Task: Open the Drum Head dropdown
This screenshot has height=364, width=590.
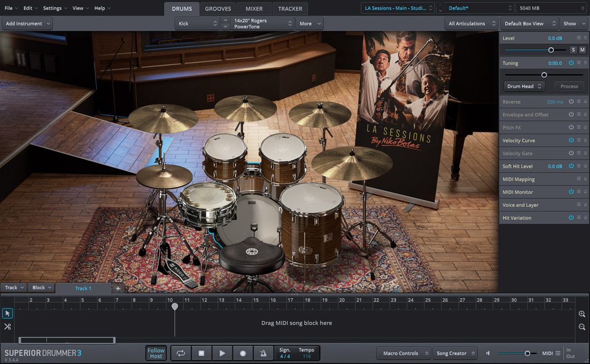Action: [524, 86]
